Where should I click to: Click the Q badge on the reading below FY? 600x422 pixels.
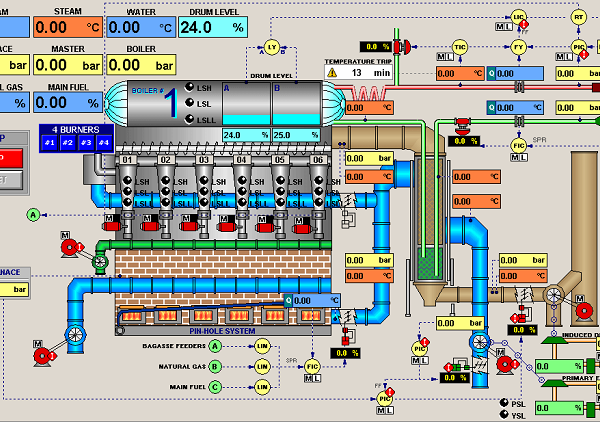click(x=491, y=73)
